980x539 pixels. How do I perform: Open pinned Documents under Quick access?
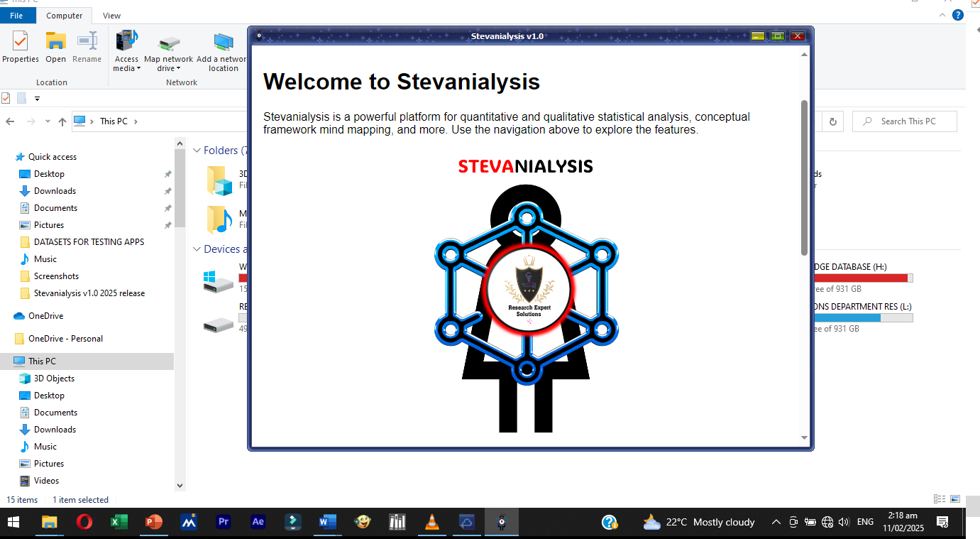(x=55, y=208)
